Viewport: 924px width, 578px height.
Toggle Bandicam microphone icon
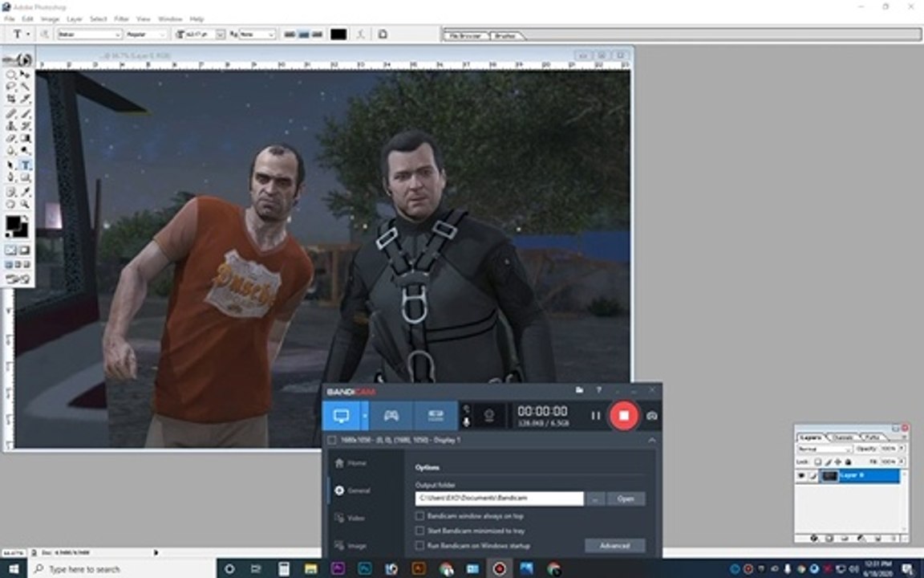coord(466,422)
